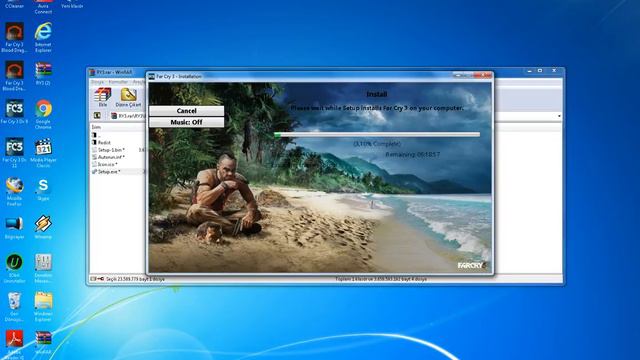Minimize the WinRAR window

[x=529, y=71]
